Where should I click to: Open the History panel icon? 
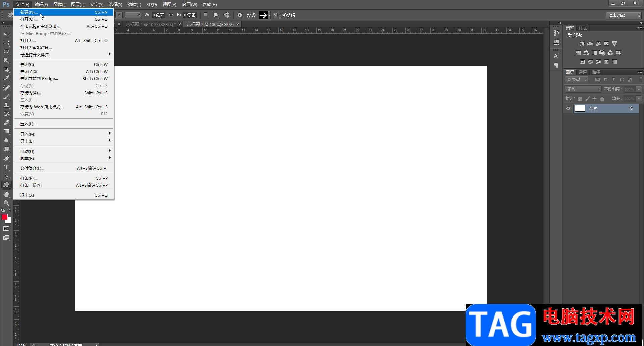pos(556,33)
